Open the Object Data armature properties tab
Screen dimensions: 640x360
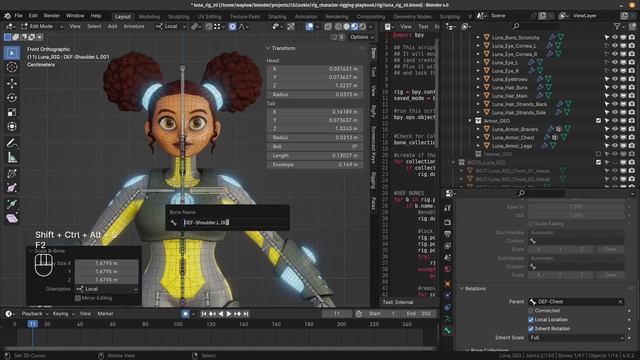[x=447, y=319]
